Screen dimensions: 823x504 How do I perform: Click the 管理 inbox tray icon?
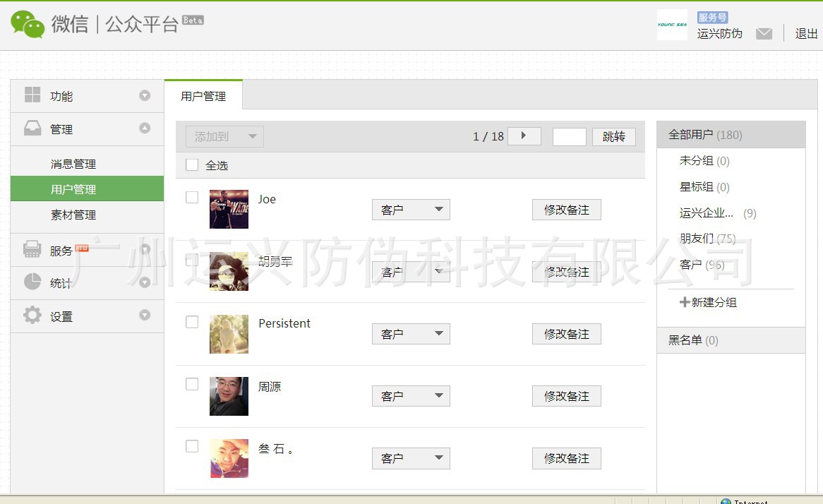[32, 128]
